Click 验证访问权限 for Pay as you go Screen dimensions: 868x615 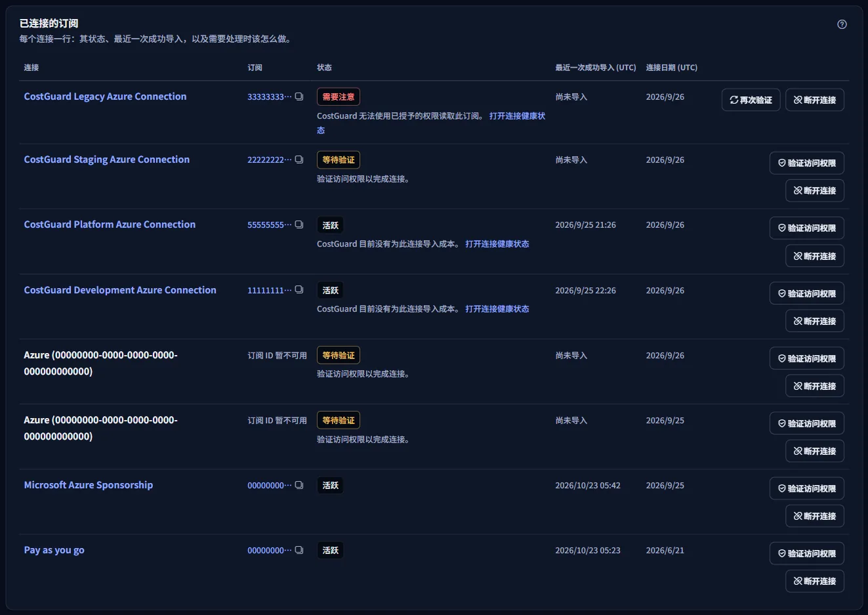(x=806, y=553)
